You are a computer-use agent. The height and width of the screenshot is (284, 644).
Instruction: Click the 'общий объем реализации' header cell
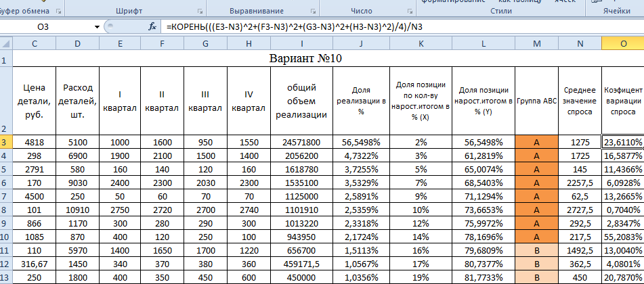point(301,101)
